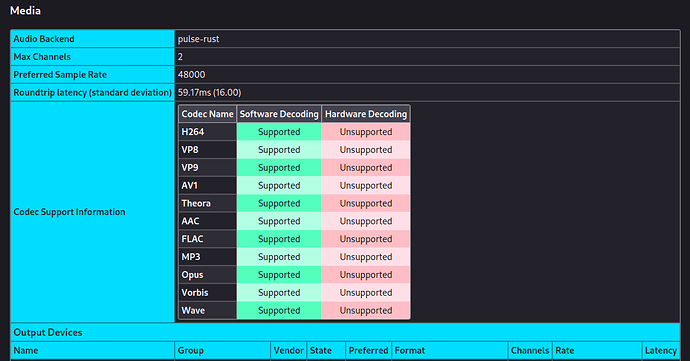Screen dimensions: 690x361
Task: Click Wave hardware decoding Unsupported cell
Action: 366,310
